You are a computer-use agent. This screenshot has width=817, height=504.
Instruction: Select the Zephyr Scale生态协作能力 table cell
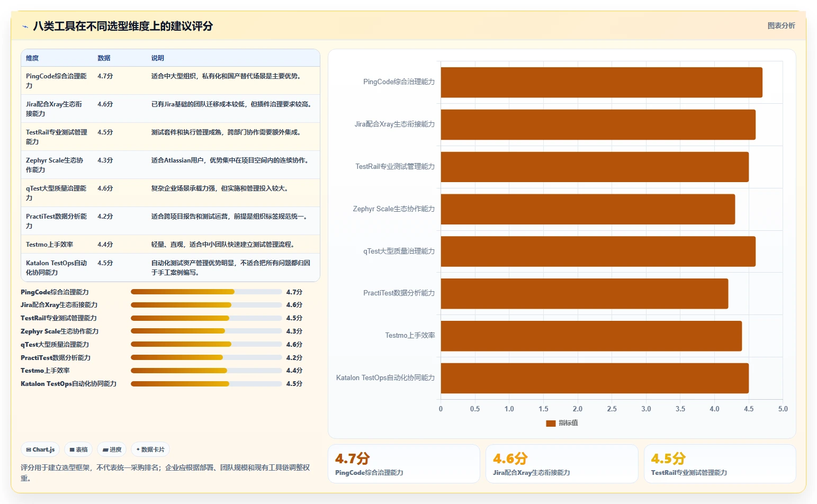[57, 165]
